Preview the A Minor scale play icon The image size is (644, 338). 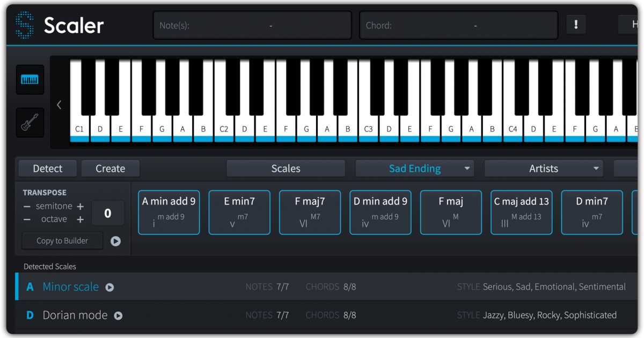[109, 287]
